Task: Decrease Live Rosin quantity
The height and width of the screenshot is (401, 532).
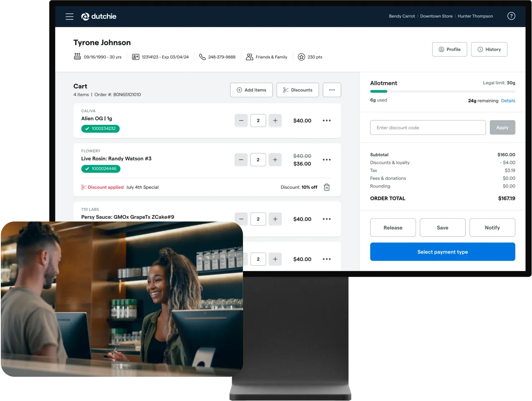Action: tap(241, 160)
